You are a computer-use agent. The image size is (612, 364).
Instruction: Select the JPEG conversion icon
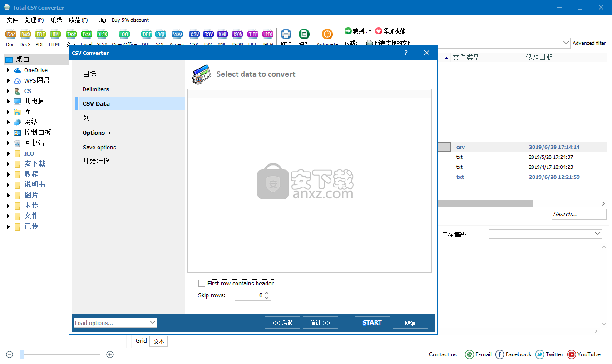268,34
